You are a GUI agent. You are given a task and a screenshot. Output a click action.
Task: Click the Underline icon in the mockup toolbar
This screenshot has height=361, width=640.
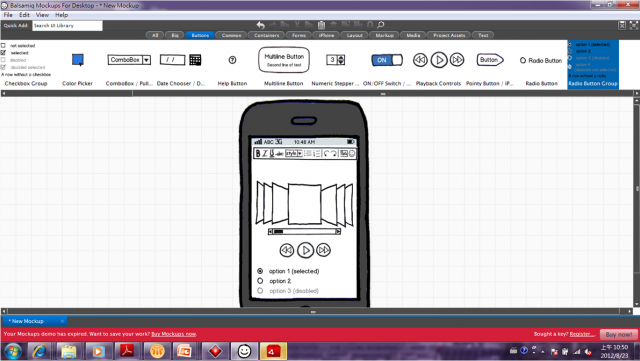[271, 154]
